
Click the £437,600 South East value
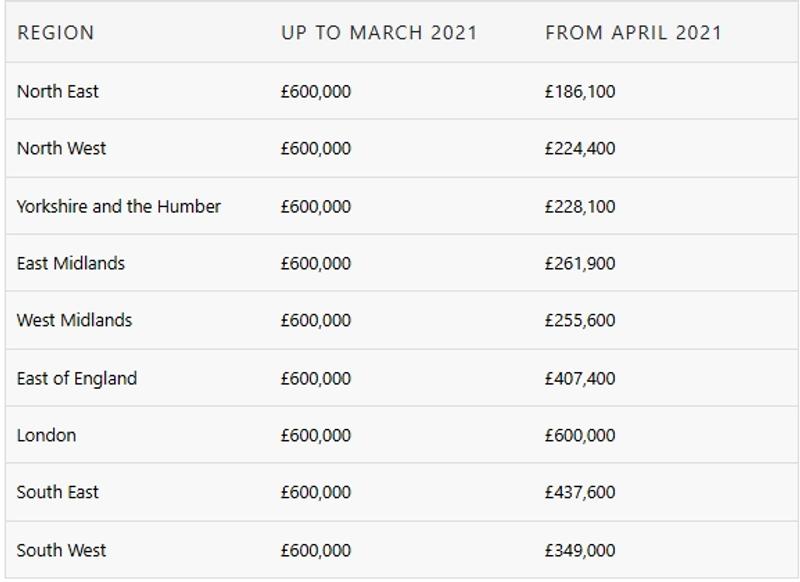(x=580, y=492)
